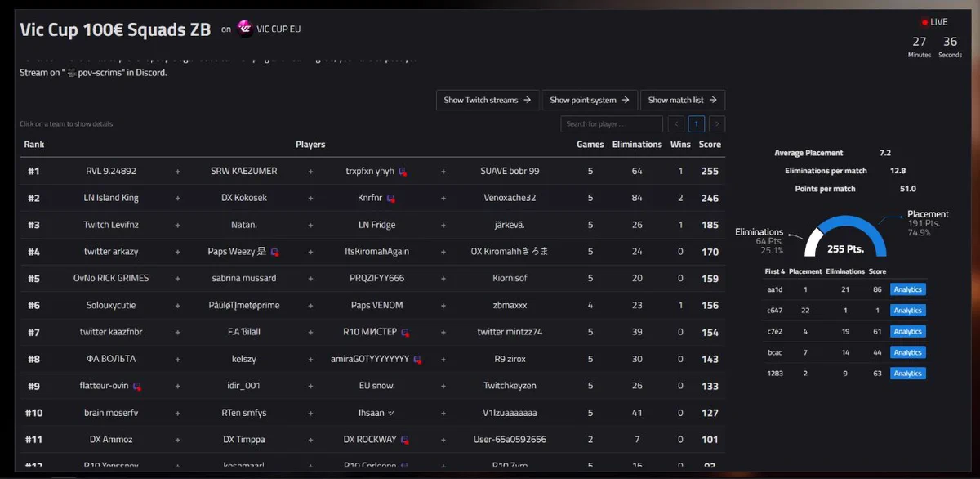Click player name User-65a0592656
Screen dimensions: 980x479
510,440
